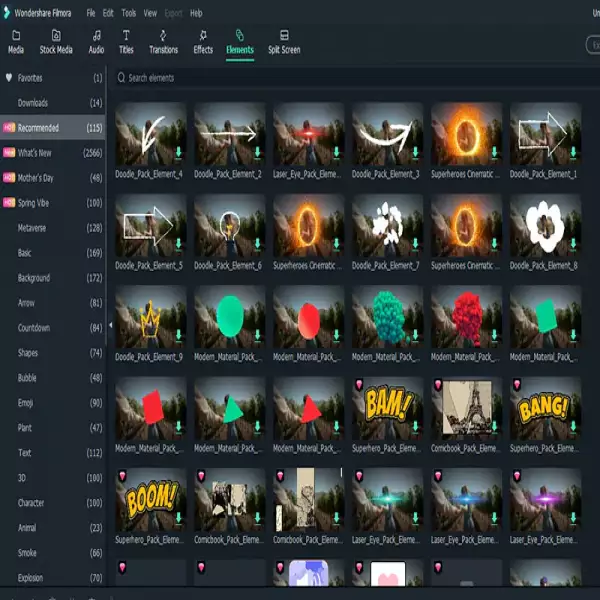This screenshot has height=600, width=600.
Task: Open the What's New category
Action: click(x=34, y=153)
